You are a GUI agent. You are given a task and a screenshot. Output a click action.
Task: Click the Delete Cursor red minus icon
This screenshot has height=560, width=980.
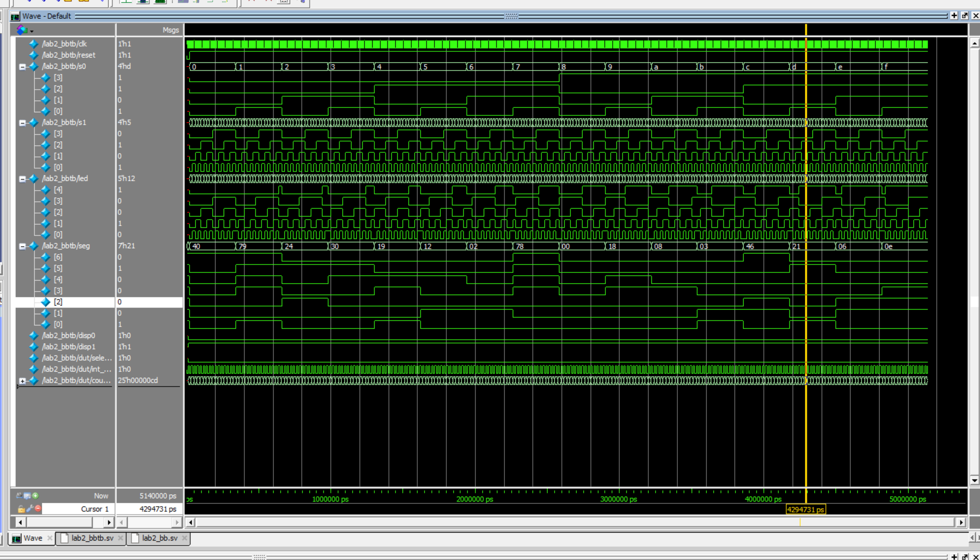click(38, 509)
